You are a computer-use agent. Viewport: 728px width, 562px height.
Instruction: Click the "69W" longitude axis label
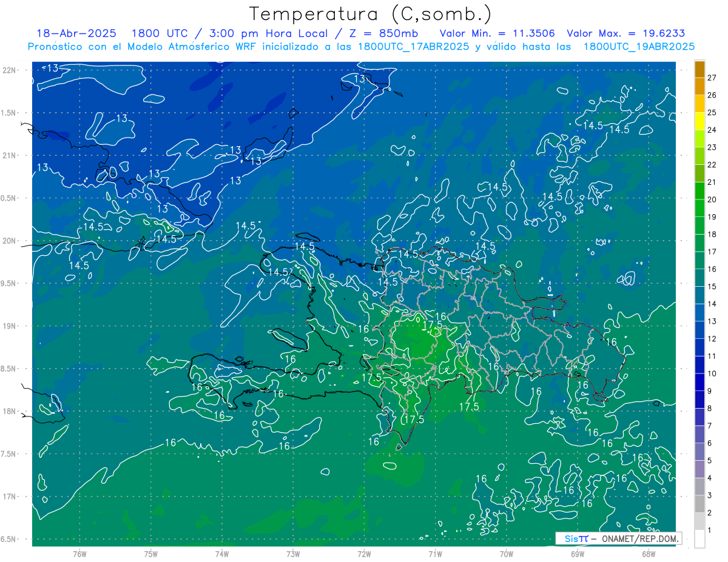point(578,554)
